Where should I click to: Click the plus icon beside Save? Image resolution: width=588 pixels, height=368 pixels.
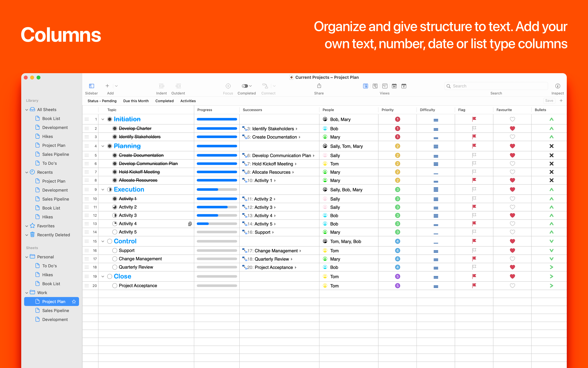pyautogui.click(x=561, y=101)
